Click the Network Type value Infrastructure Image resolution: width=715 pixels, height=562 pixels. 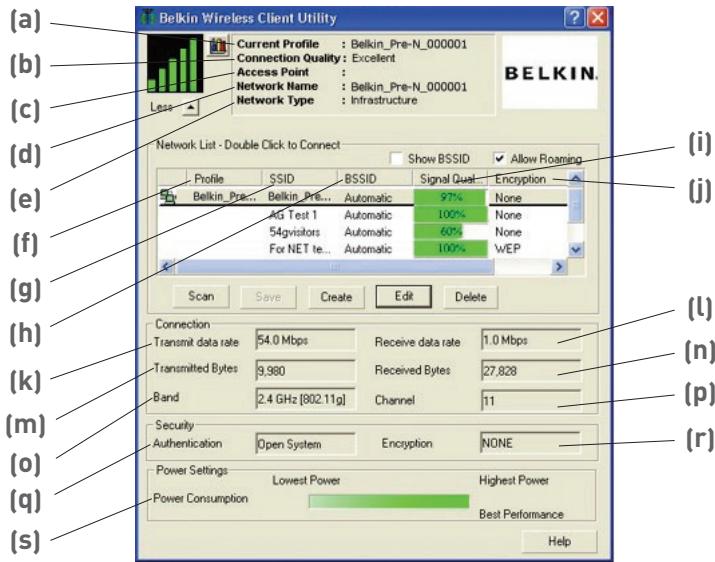[x=384, y=100]
